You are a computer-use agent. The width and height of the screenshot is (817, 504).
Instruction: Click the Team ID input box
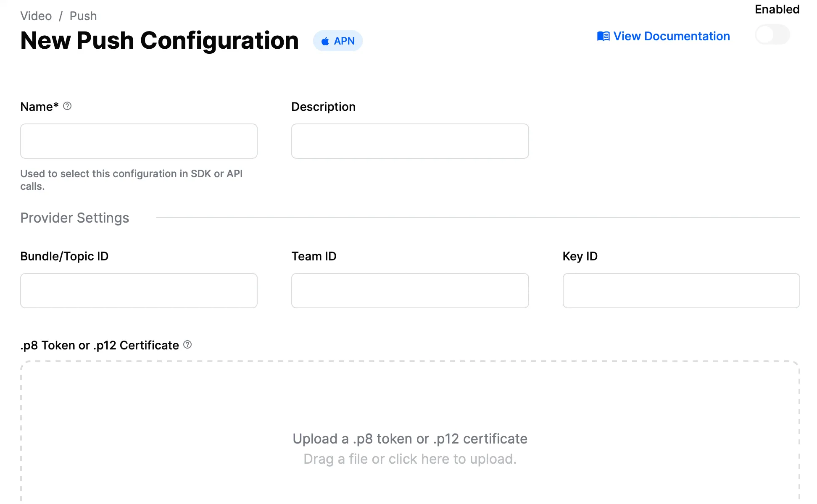[410, 291]
